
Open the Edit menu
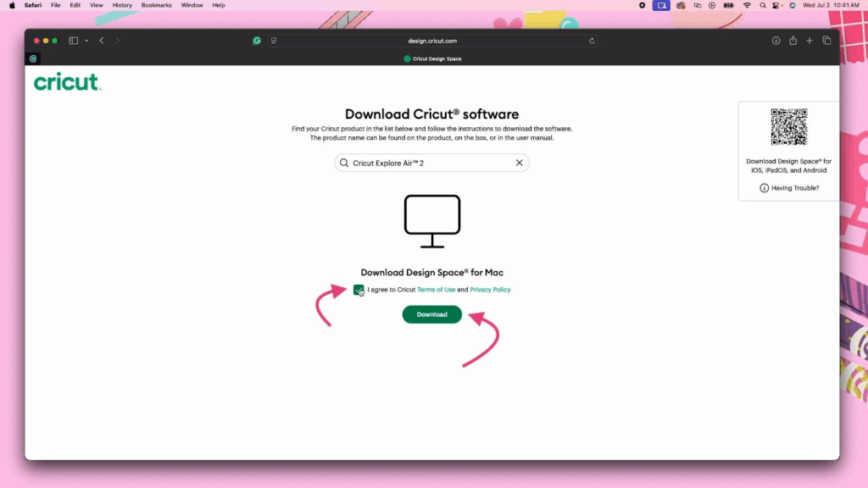[75, 6]
